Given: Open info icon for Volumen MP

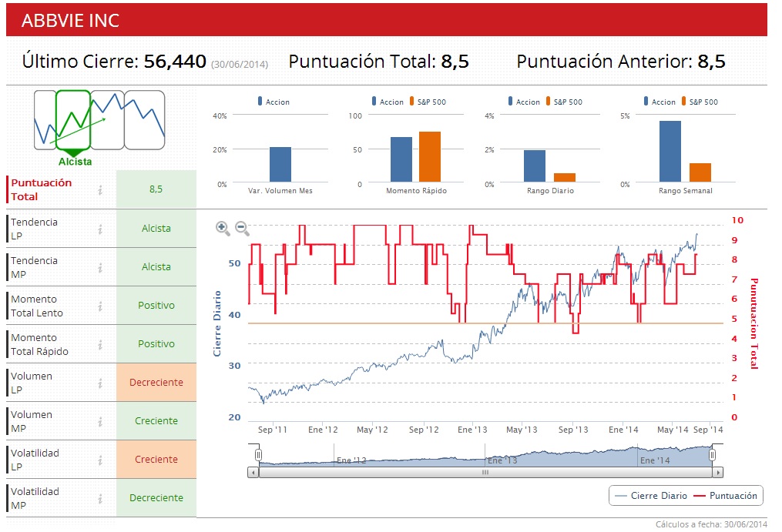Looking at the screenshot, I should (100, 421).
